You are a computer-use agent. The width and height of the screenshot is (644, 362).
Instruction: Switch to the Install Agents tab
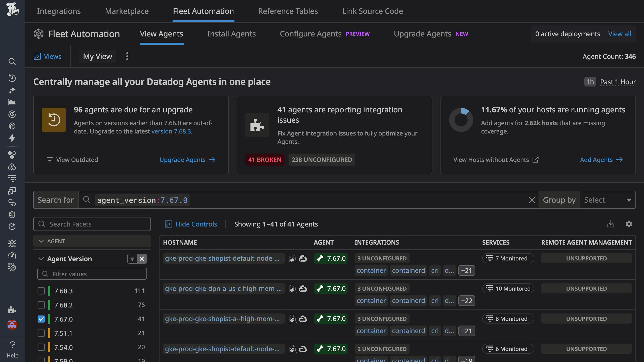(x=231, y=34)
